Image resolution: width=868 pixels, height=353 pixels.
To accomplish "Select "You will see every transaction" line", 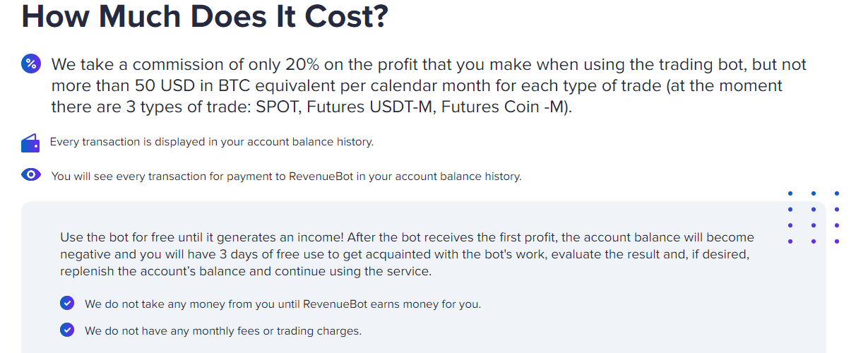I will point(286,176).
